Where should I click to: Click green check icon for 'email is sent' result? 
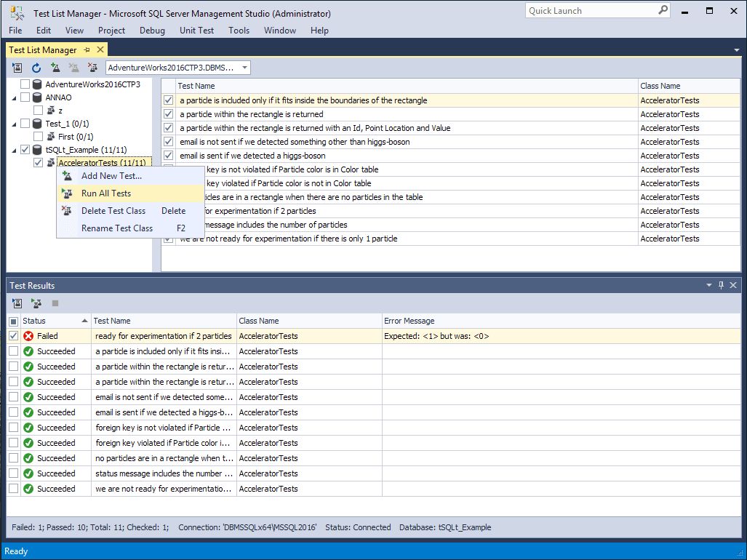(x=28, y=412)
